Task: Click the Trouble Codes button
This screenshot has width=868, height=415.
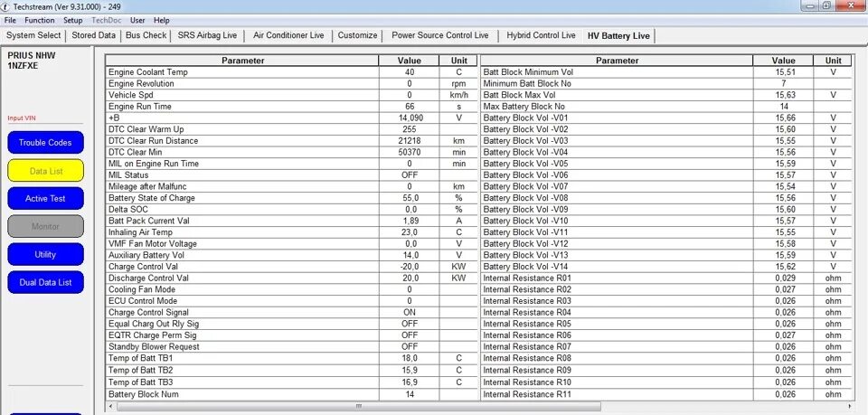Action: pyautogui.click(x=45, y=143)
